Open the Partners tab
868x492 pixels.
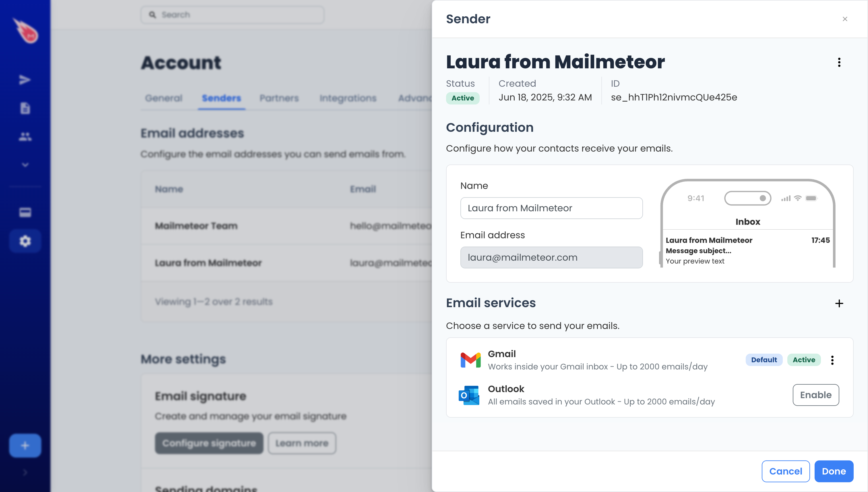(279, 98)
